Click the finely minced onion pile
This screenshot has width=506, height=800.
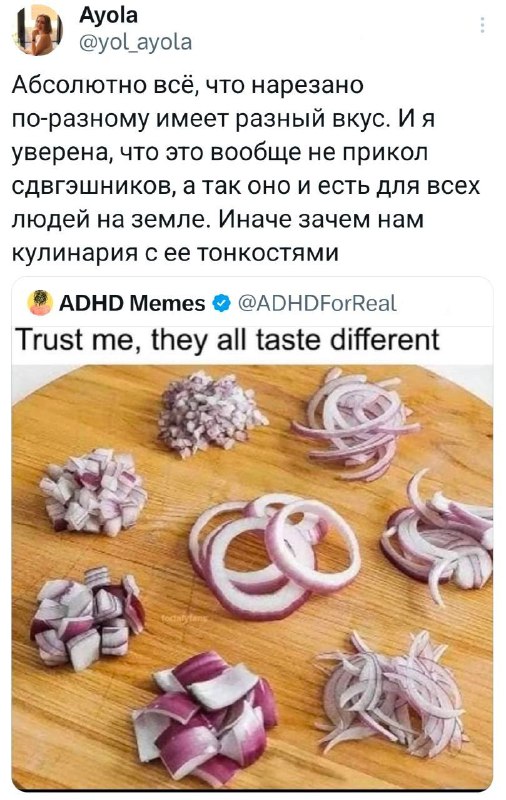[x=211, y=414]
